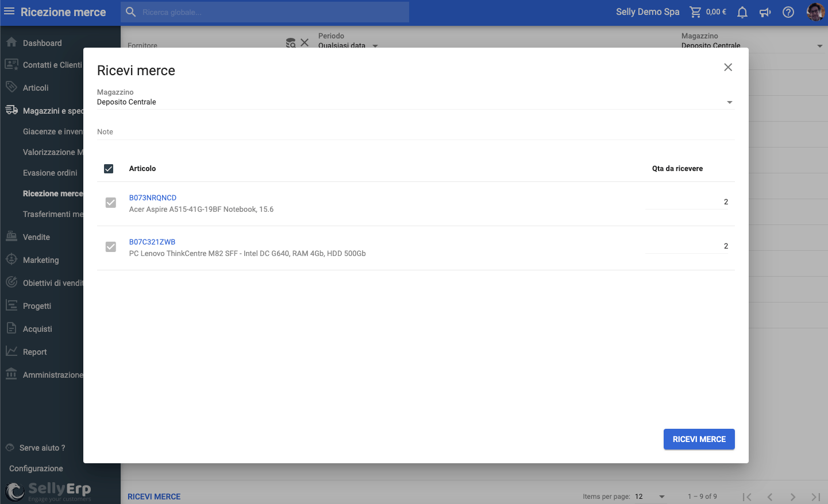Expand the Magazzino dropdown in the dialog
This screenshot has width=828, height=504.
pyautogui.click(x=416, y=102)
